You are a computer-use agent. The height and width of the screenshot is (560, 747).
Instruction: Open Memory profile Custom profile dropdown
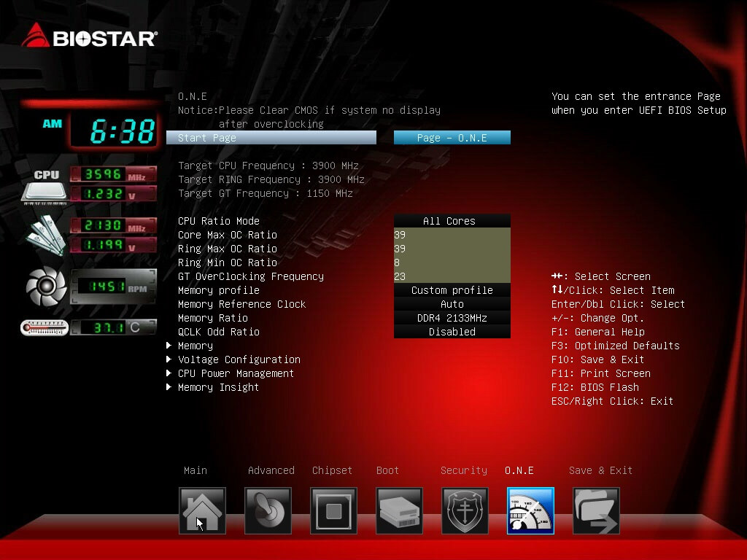coord(452,290)
